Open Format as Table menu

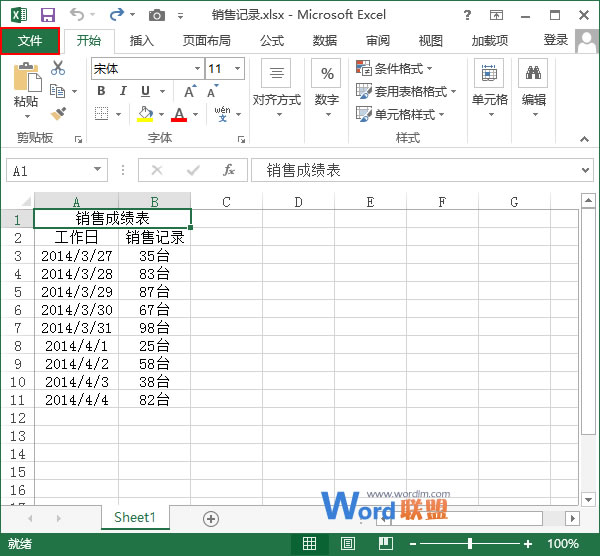(406, 91)
